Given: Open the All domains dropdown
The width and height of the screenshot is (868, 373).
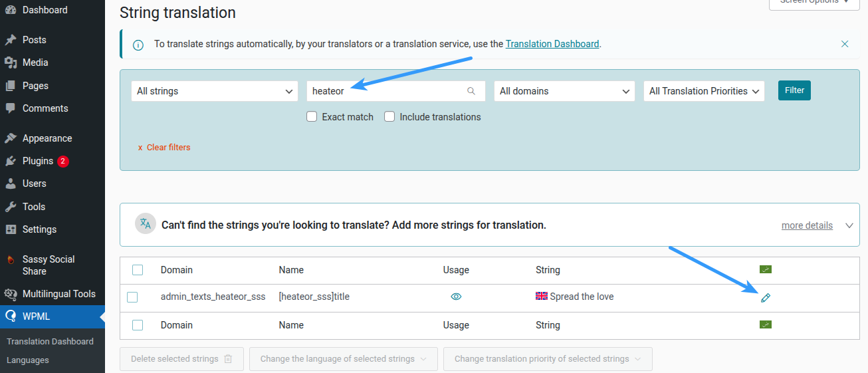Looking at the screenshot, I should tap(565, 91).
